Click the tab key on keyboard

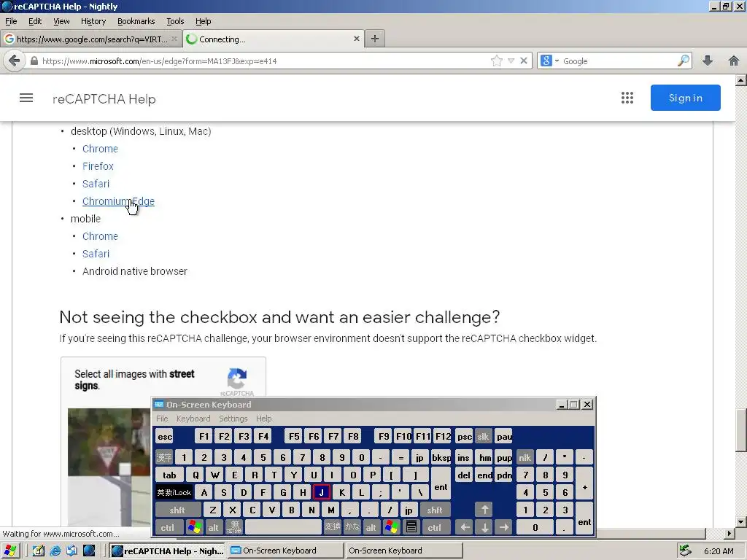pyautogui.click(x=169, y=475)
